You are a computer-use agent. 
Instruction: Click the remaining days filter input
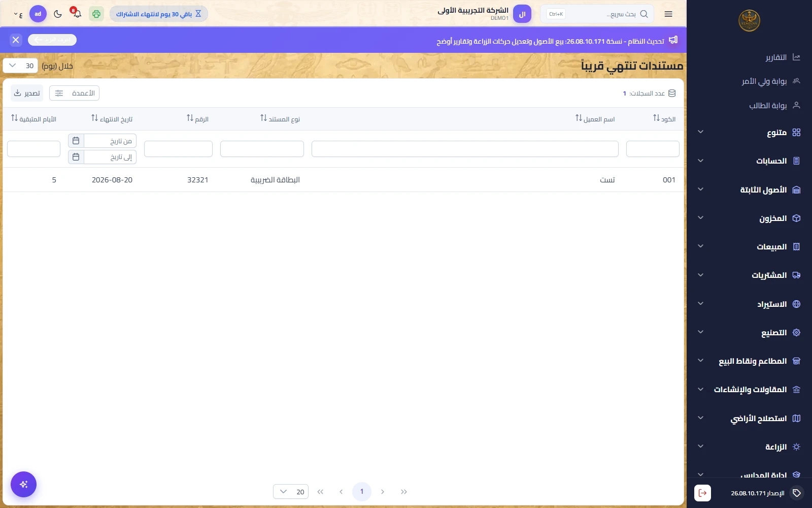point(33,149)
